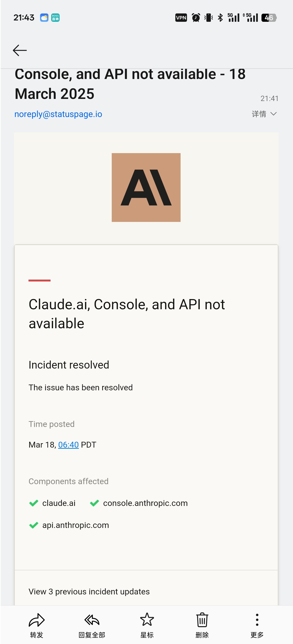
Task: Tap green checkmark beside claude.ai
Action: click(34, 503)
